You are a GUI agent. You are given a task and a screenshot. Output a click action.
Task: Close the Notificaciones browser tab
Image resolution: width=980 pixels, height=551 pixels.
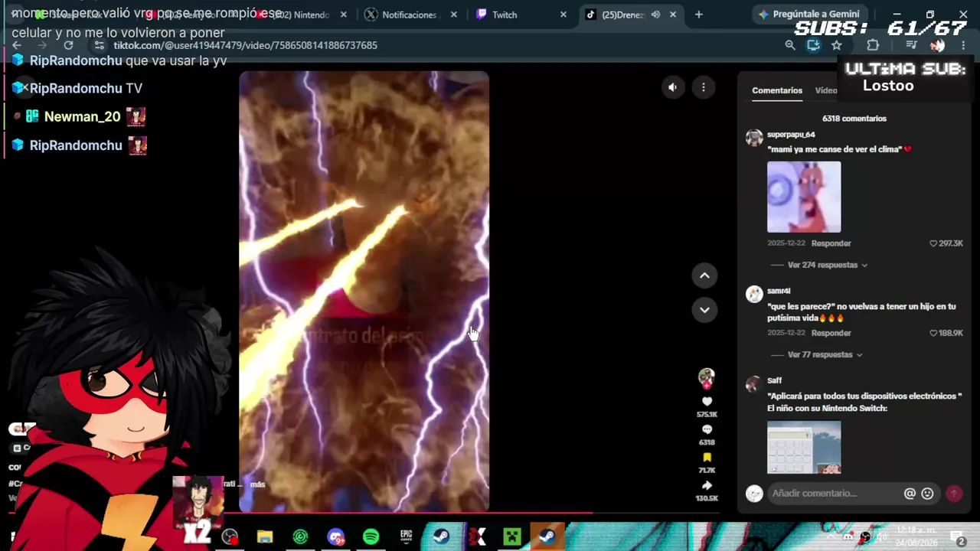(x=453, y=15)
